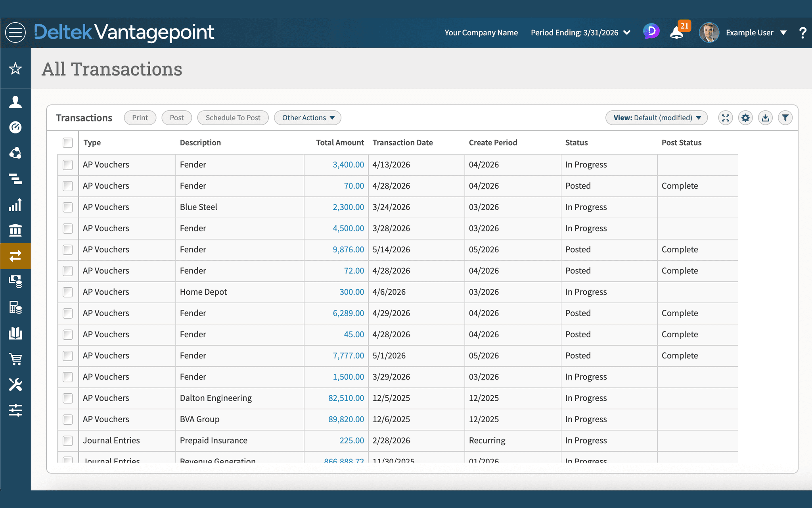
Task: Open the 225.00 amount link
Action: point(352,441)
